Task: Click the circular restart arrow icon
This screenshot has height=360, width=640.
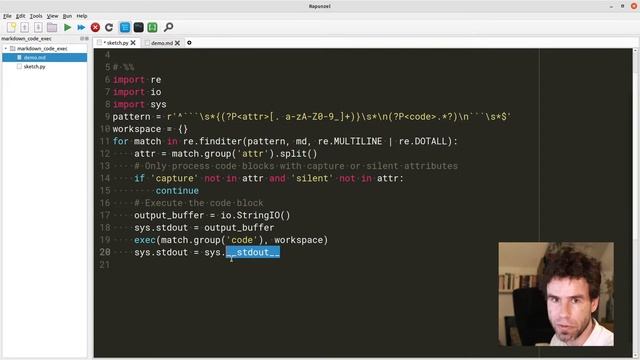Action: 109,27
